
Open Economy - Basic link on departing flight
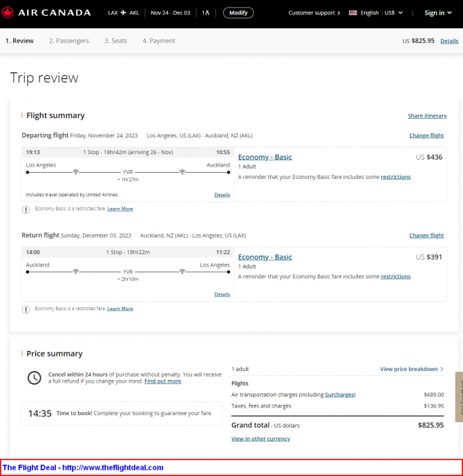coord(265,157)
